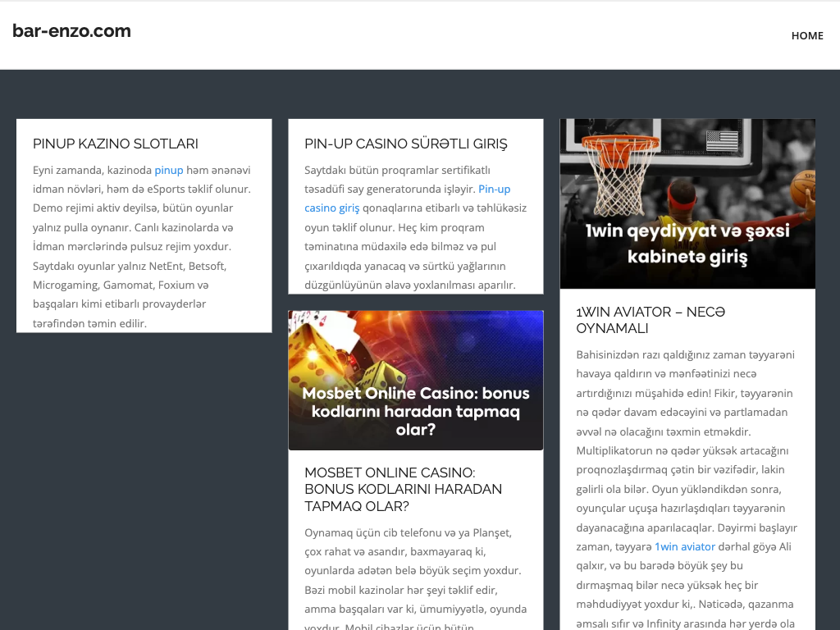This screenshot has height=630, width=840.
Task: Open Mosbet Online Casino bonus kodları heading
Action: tap(403, 489)
